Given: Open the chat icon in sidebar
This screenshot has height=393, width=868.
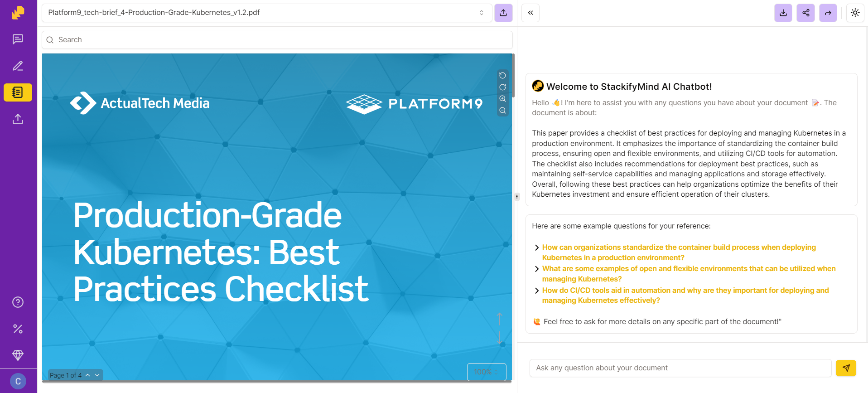Looking at the screenshot, I should [x=18, y=39].
